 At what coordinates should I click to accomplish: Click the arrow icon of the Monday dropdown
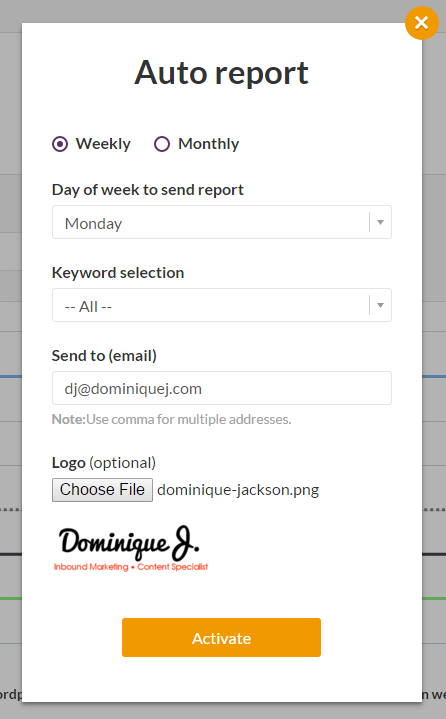point(380,222)
